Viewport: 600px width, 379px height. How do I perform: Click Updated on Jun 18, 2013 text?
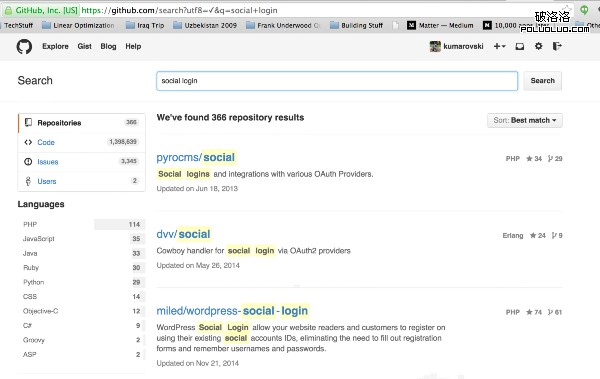[197, 188]
